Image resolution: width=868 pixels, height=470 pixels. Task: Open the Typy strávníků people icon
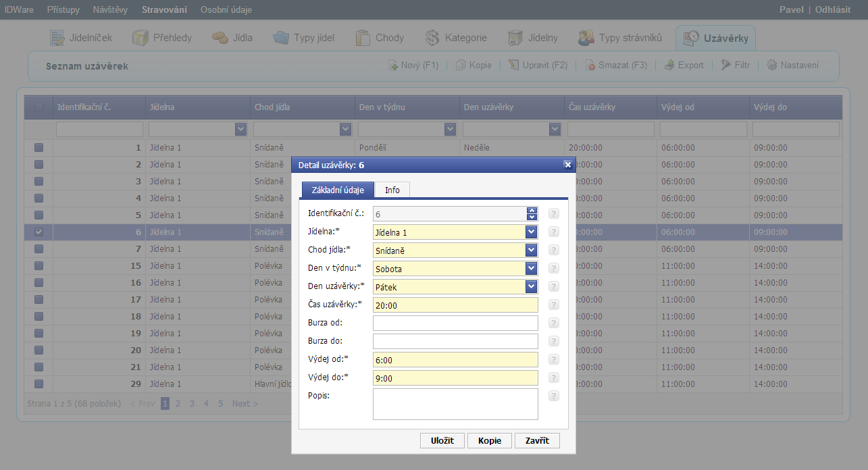click(586, 38)
